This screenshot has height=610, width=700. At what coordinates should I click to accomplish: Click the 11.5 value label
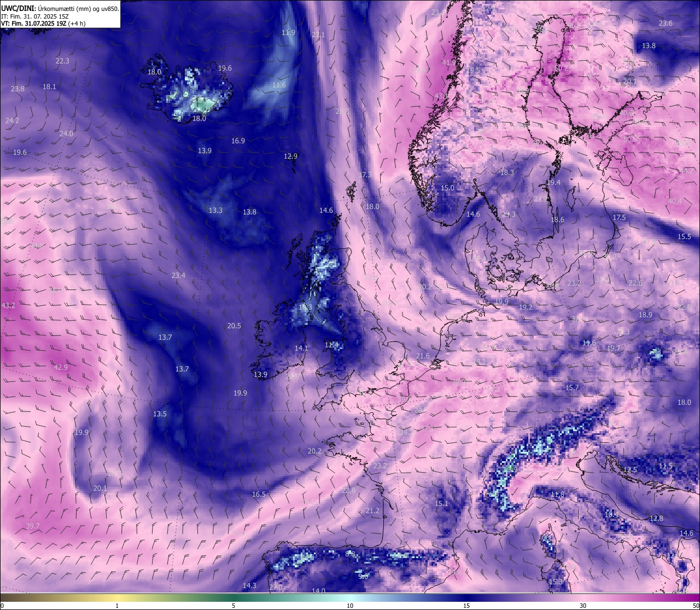pyautogui.click(x=666, y=466)
